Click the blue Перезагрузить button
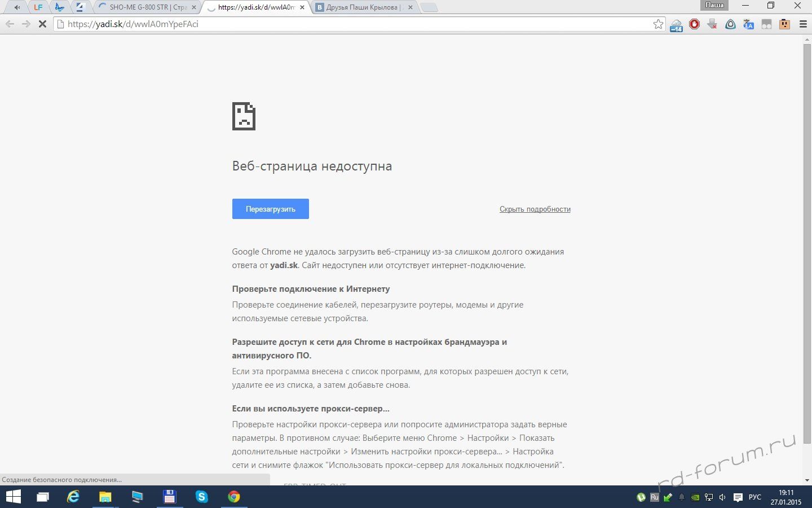The width and height of the screenshot is (812, 508). 270,209
